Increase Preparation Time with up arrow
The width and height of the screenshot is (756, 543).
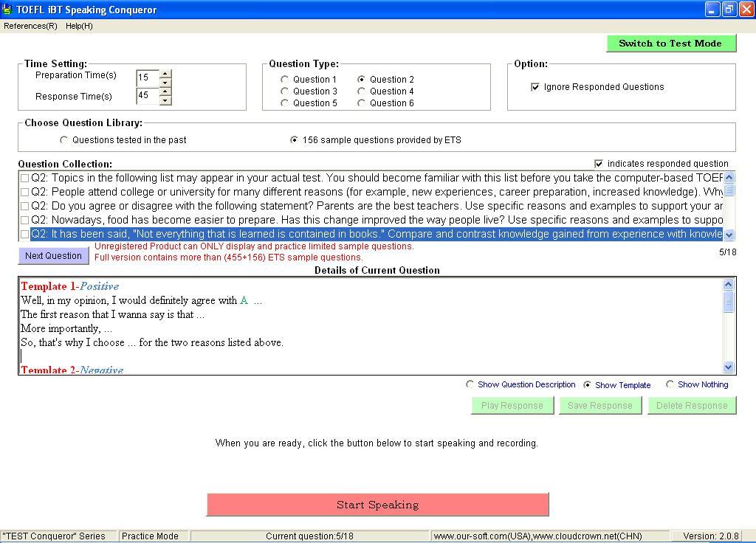point(165,74)
